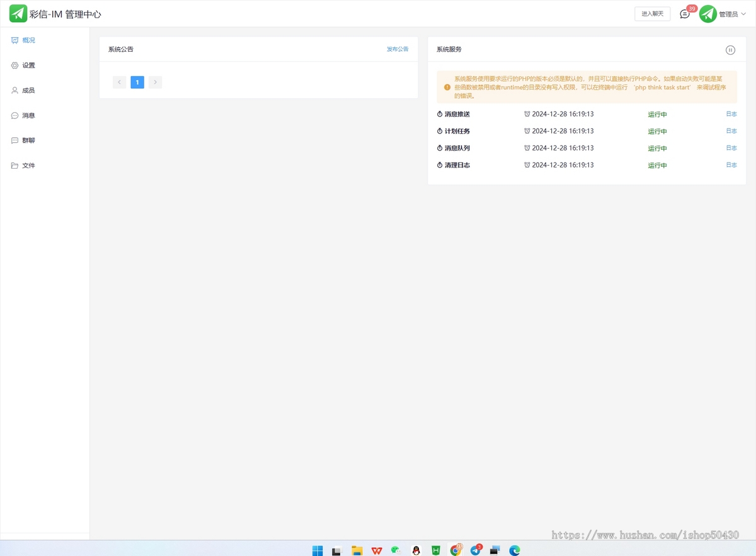Open 日志 log for 清理日志 service

pos(731,165)
